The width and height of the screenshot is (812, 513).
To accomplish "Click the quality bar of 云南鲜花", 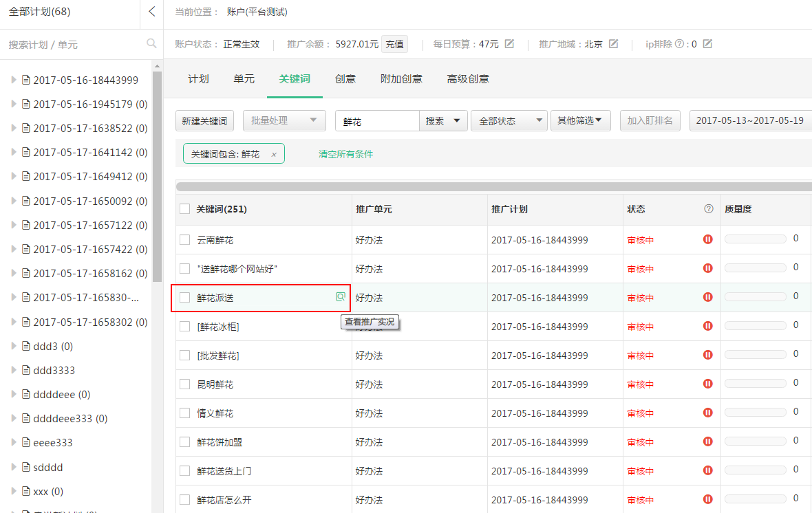I will (755, 239).
